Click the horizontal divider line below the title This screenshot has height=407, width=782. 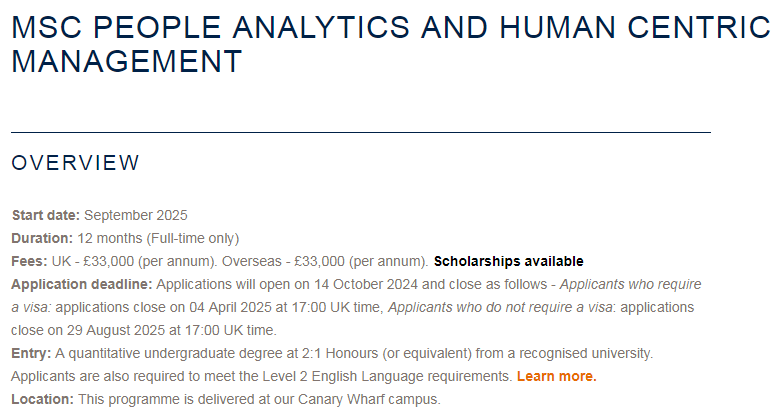(x=361, y=132)
